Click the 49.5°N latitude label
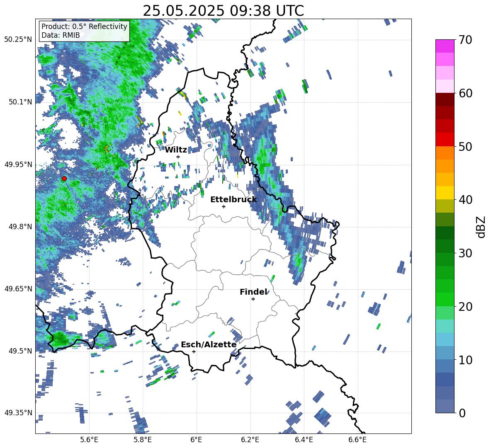Screen dimensions: 491x448 (x=20, y=351)
